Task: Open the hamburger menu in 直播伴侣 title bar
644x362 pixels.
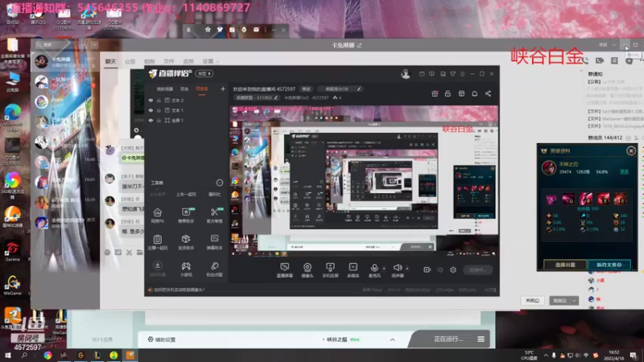Action: pos(462,74)
